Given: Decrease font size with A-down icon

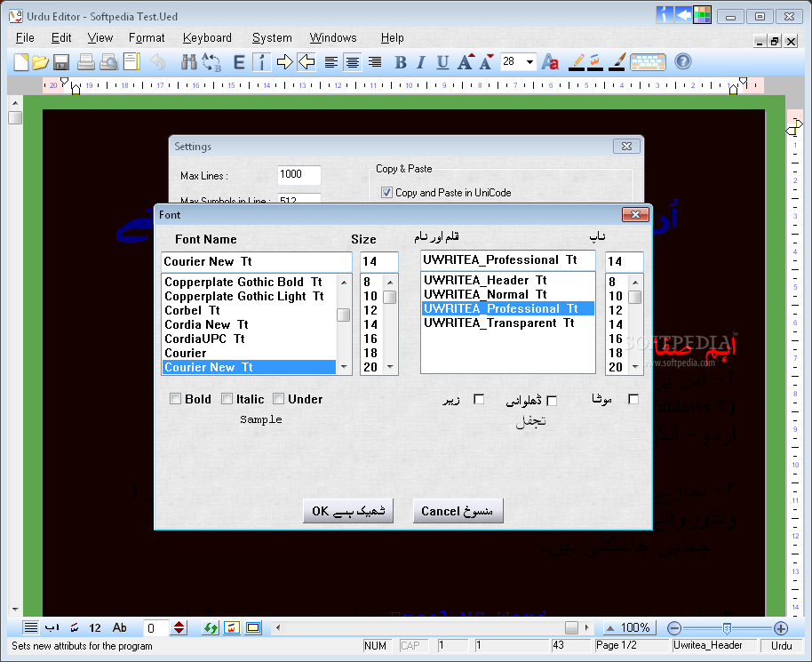Looking at the screenshot, I should tap(486, 62).
